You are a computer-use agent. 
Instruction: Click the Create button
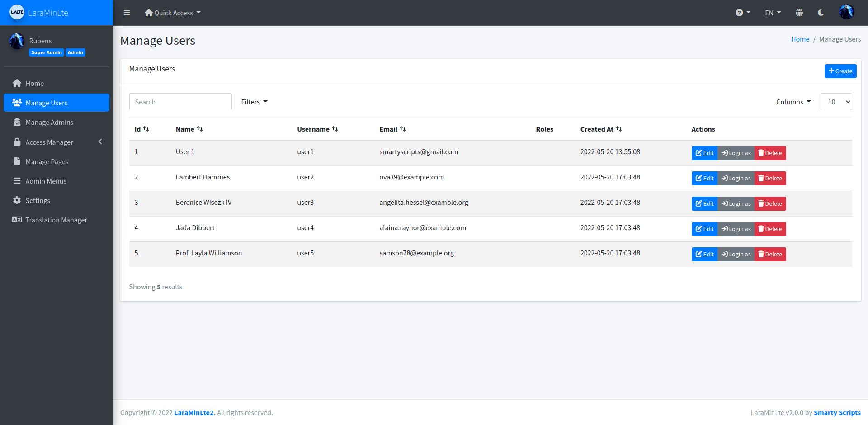840,71
